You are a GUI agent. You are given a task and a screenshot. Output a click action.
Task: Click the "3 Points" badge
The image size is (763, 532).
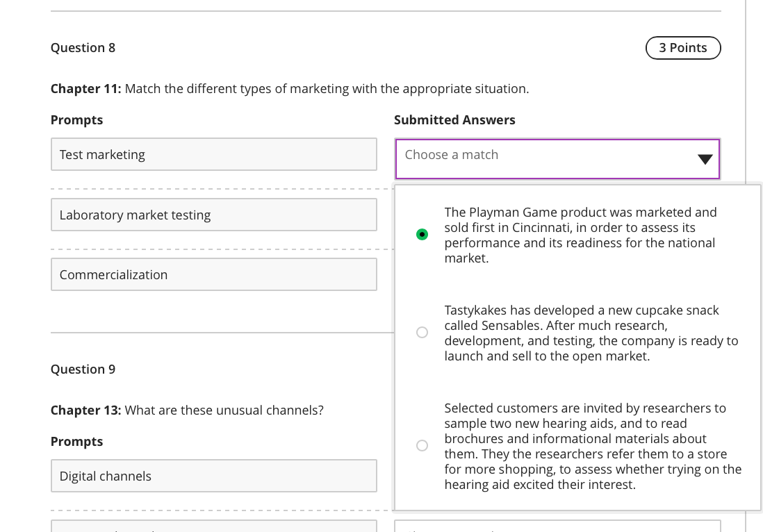click(x=682, y=48)
